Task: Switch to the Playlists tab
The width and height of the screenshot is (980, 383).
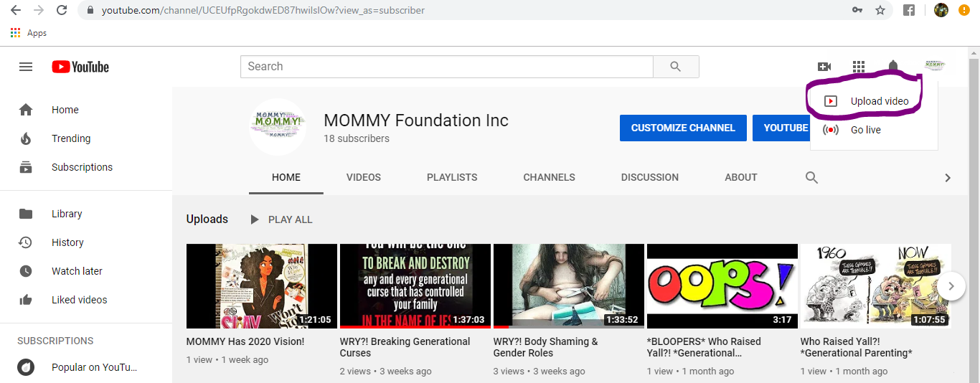Action: 452,177
